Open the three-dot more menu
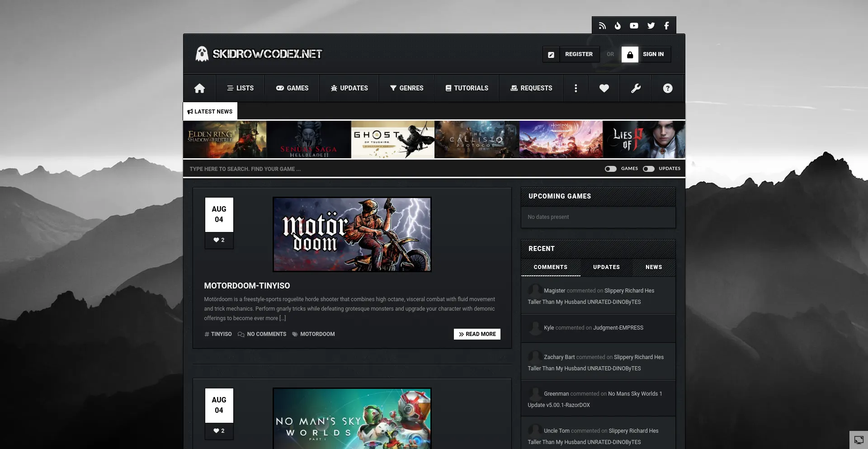 click(x=576, y=88)
